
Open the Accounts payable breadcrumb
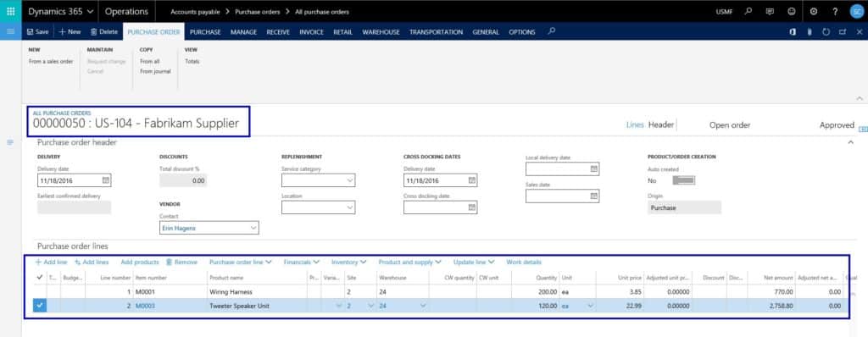tap(196, 11)
